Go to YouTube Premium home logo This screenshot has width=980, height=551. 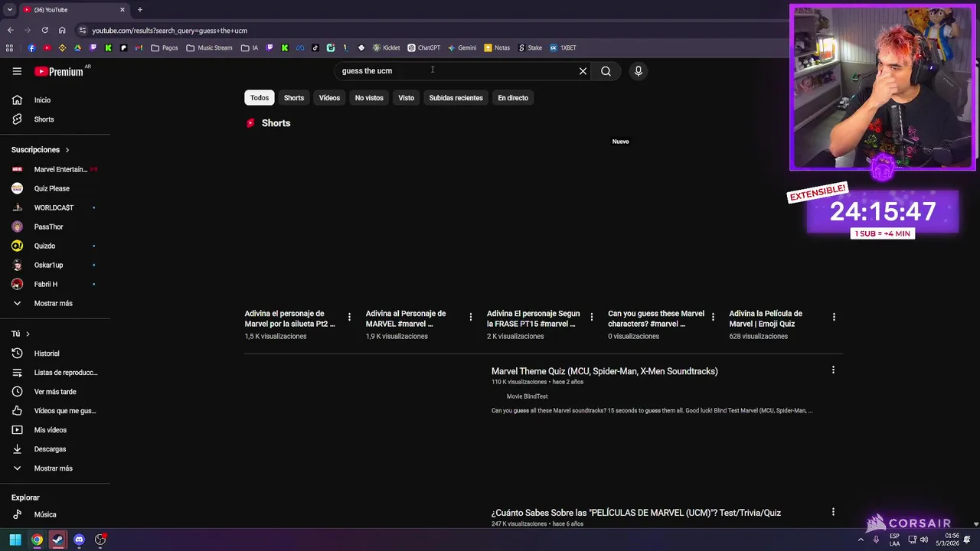(60, 71)
